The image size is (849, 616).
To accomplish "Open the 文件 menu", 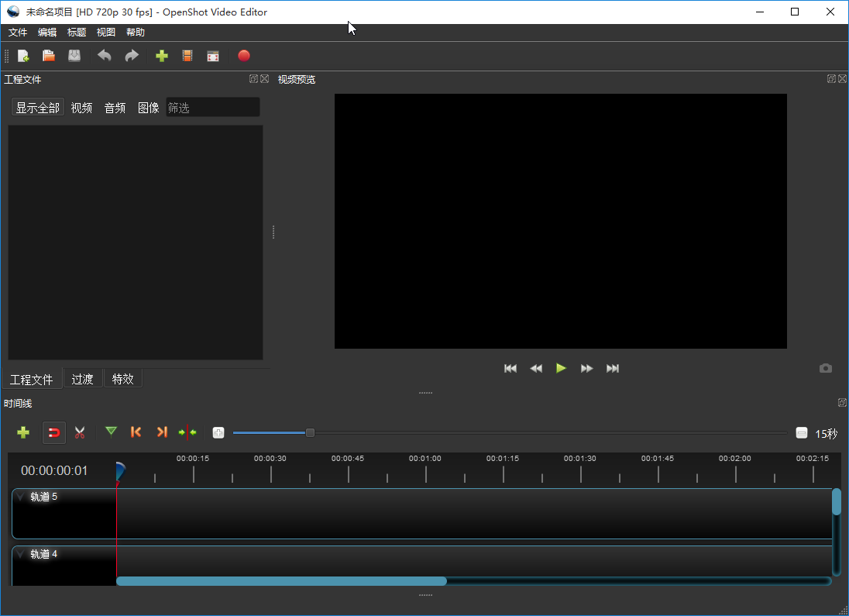I will (17, 32).
